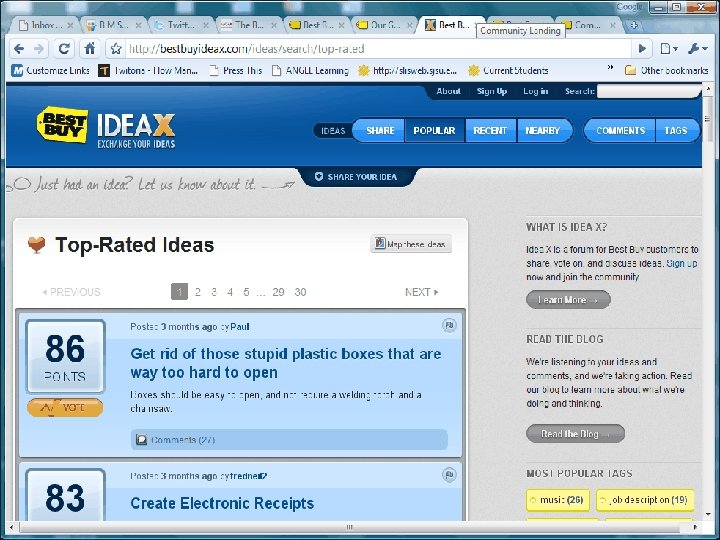Go forward using browser forward arrow
The image size is (720, 540).
39,49
